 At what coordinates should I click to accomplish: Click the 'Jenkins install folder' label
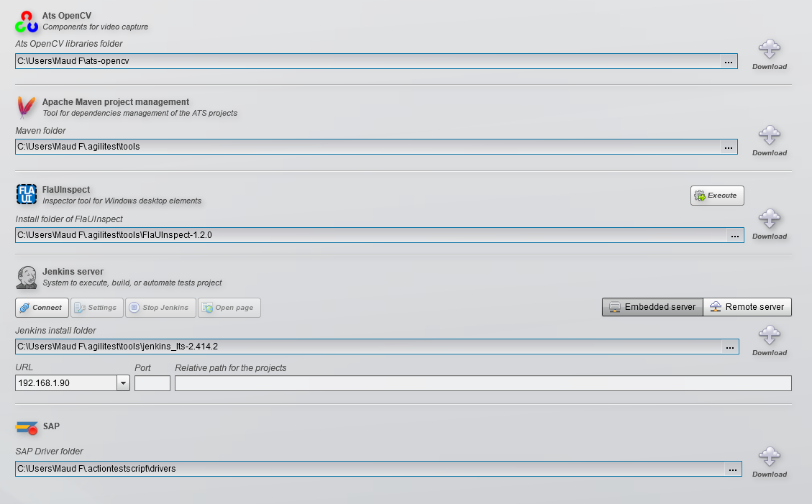click(x=55, y=331)
